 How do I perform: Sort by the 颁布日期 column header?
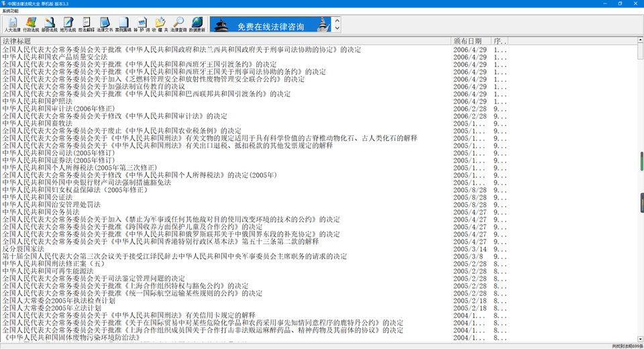point(471,41)
